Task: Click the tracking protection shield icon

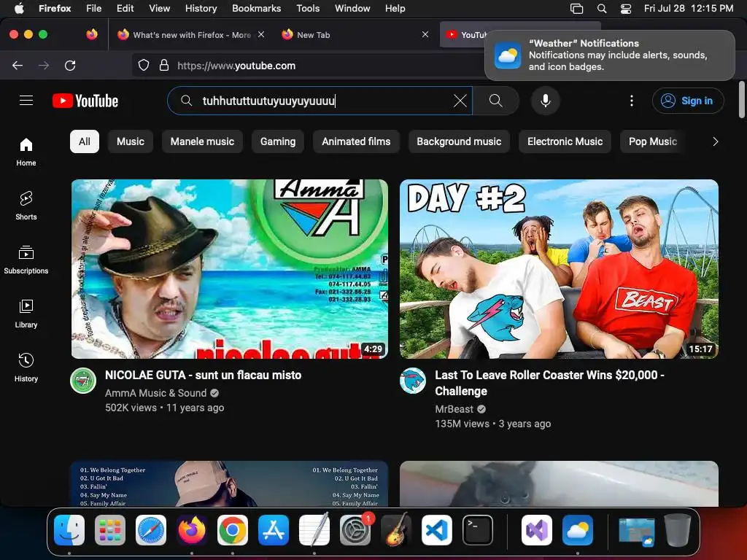Action: [144, 65]
